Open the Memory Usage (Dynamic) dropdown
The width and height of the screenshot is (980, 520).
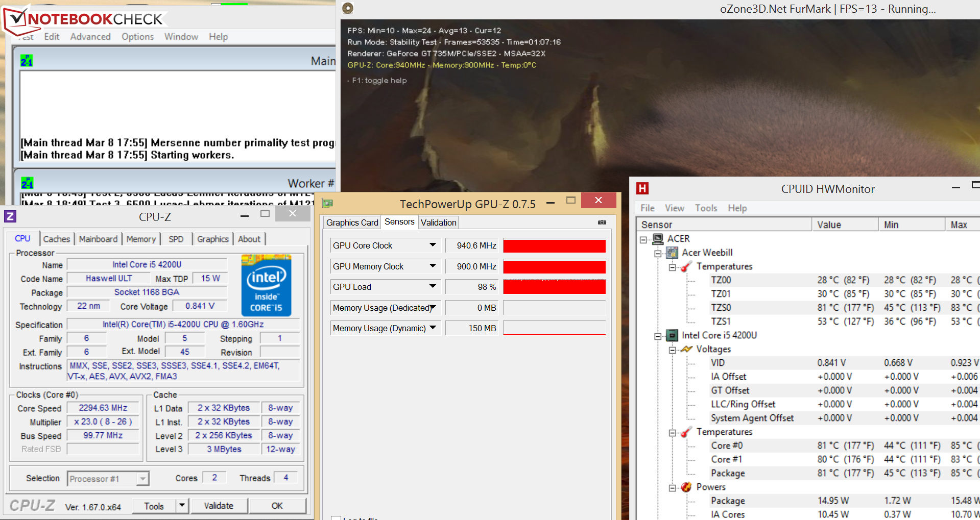point(433,328)
